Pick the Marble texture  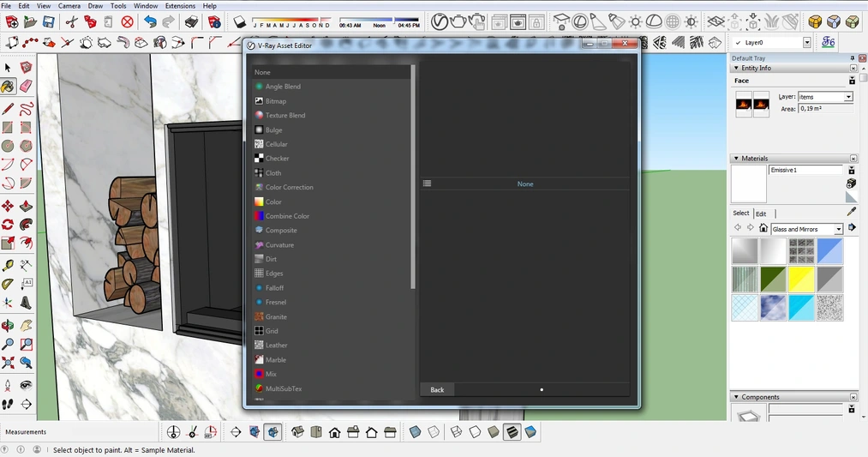(276, 360)
